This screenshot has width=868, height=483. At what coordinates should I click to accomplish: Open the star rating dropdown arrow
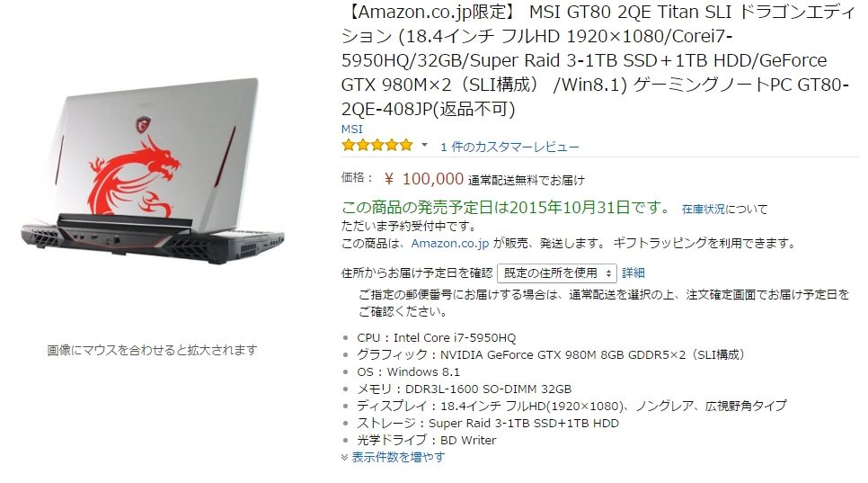pyautogui.click(x=425, y=145)
